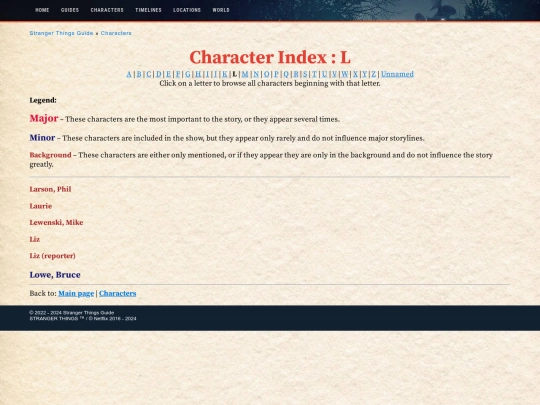Open the Locations menu item
Viewport: 540px width, 405px height.
187,10
